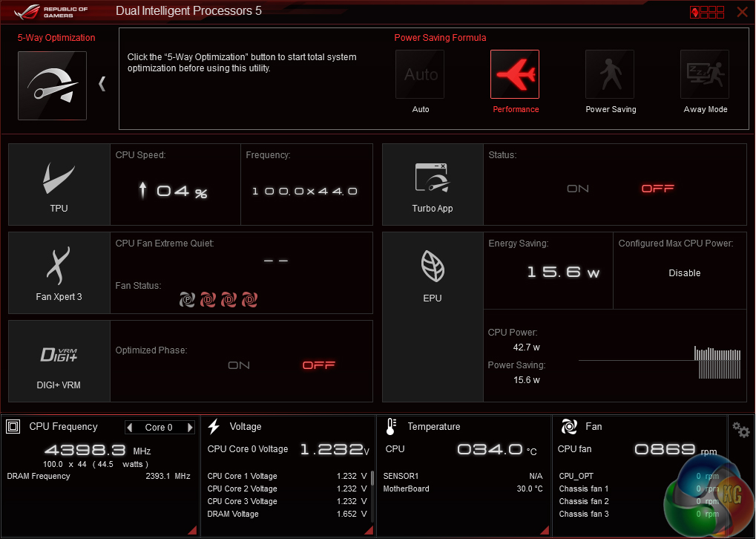
Task: Expand CPU Frequency panel red corner triangle
Action: (x=192, y=530)
